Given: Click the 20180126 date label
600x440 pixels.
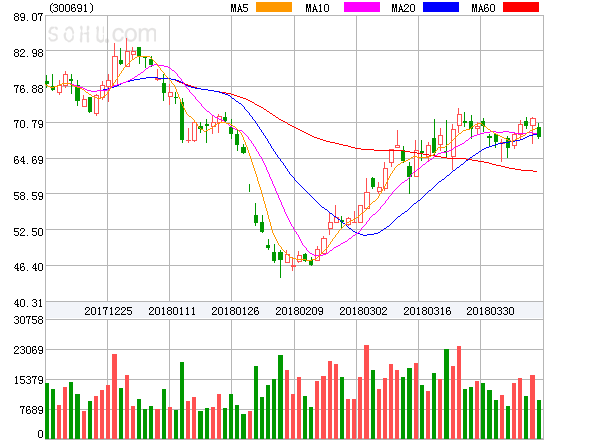Looking at the screenshot, I should 235,311.
